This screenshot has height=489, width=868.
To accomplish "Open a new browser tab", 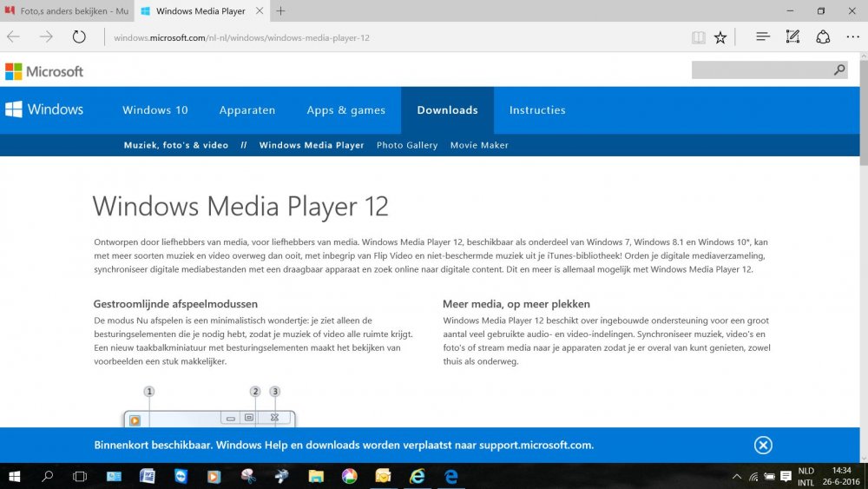I will point(280,11).
